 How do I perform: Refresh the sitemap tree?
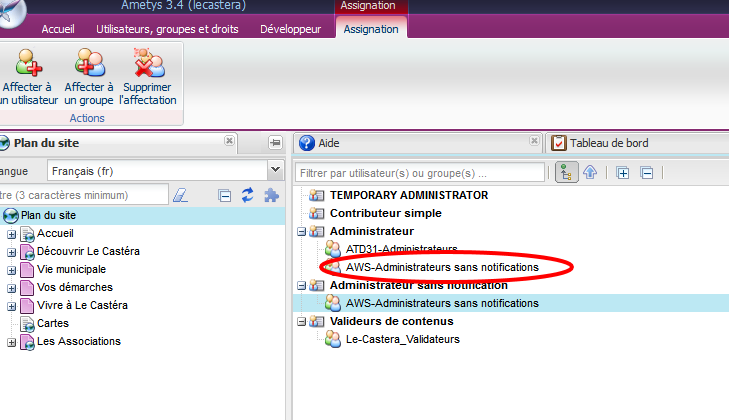tap(247, 195)
